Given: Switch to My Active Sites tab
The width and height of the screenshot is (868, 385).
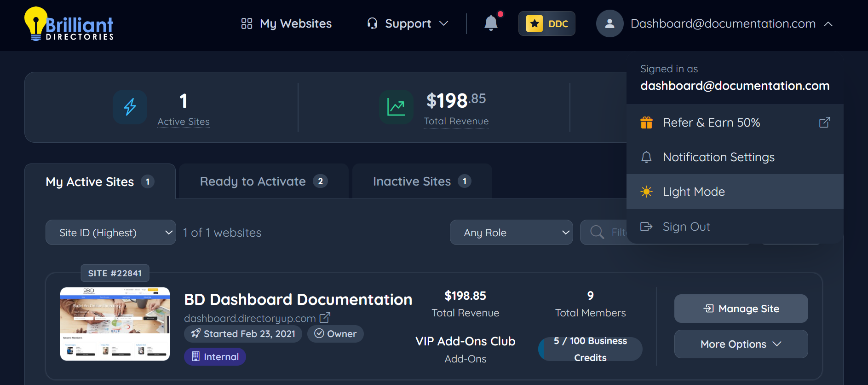Looking at the screenshot, I should tap(100, 181).
